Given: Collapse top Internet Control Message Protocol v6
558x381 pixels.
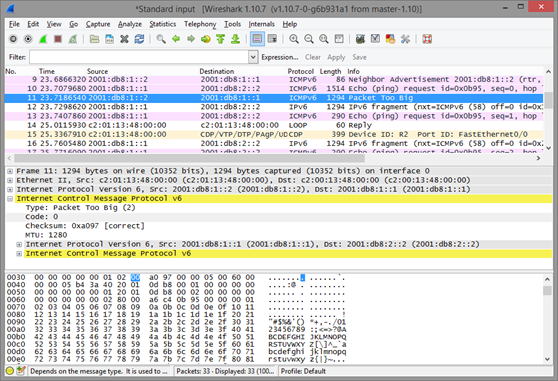Looking at the screenshot, I should pyautogui.click(x=10, y=199).
